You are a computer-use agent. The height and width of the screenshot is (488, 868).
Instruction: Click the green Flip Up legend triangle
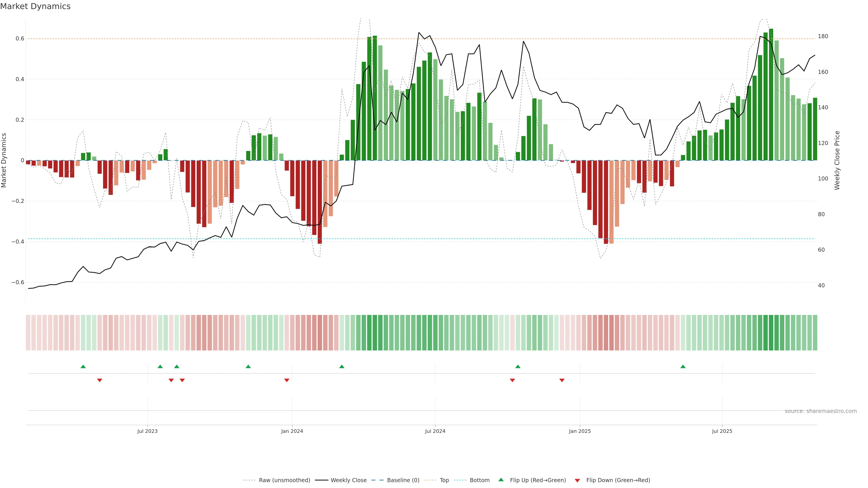tap(501, 480)
